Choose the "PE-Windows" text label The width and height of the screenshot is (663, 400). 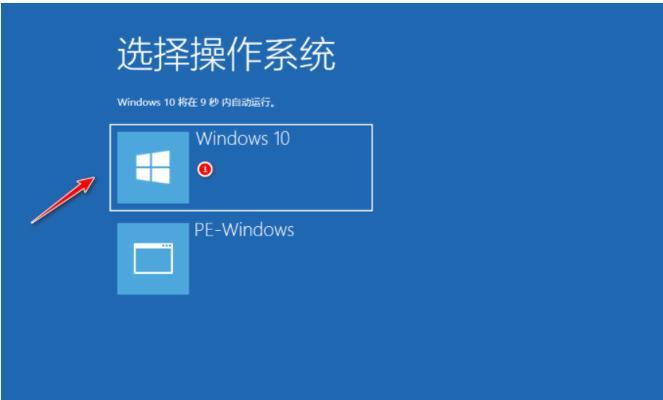244,230
